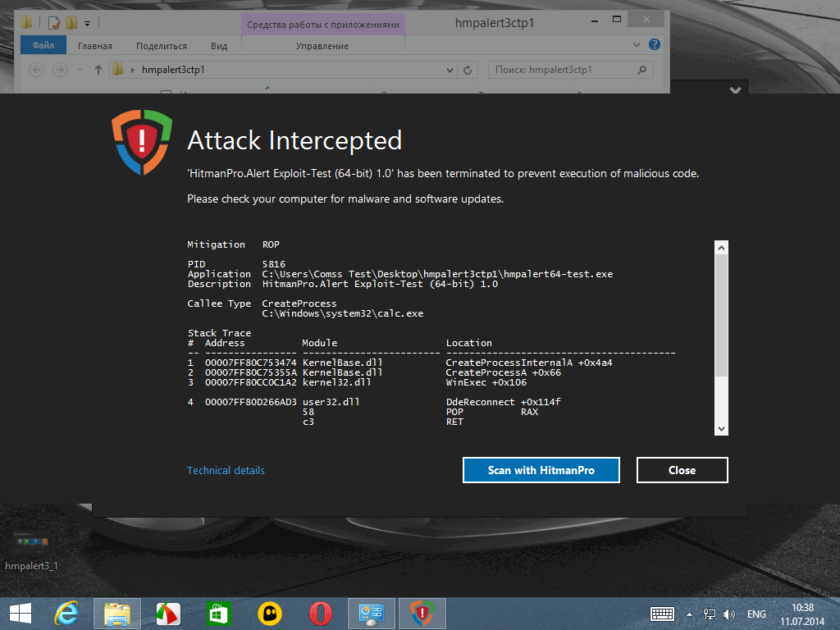Open the quick access toolbar customization arrow
The image size is (840, 630).
pos(86,23)
